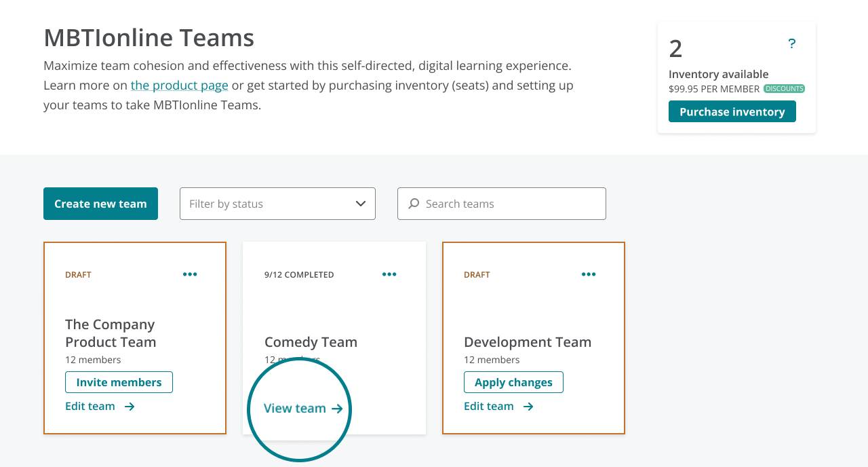Image resolution: width=868 pixels, height=467 pixels.
Task: View the Comedy Team
Action: 303,408
